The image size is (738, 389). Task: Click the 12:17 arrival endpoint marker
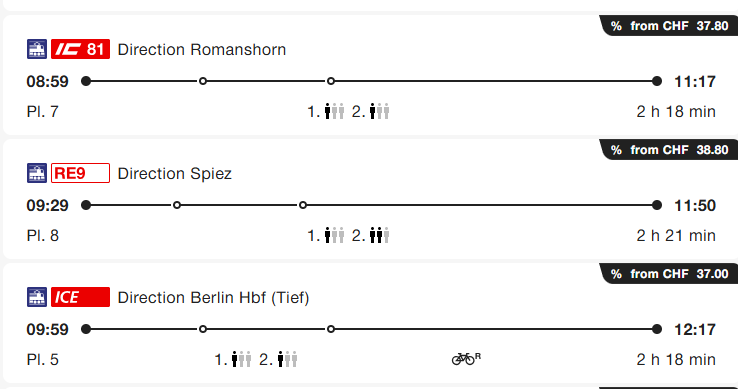(x=657, y=329)
